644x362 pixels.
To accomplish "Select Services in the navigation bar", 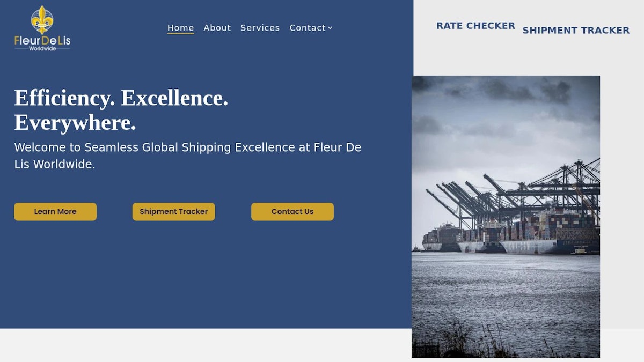I will [260, 28].
